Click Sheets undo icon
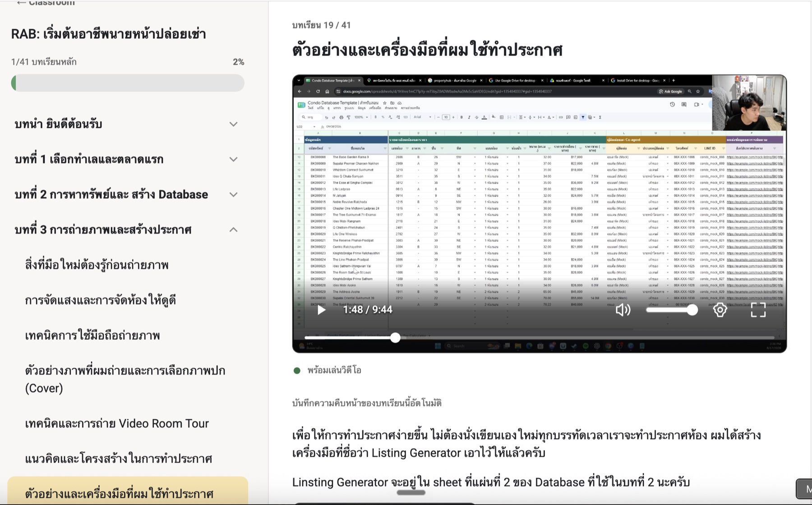Image resolution: width=812 pixels, height=505 pixels. (326, 117)
